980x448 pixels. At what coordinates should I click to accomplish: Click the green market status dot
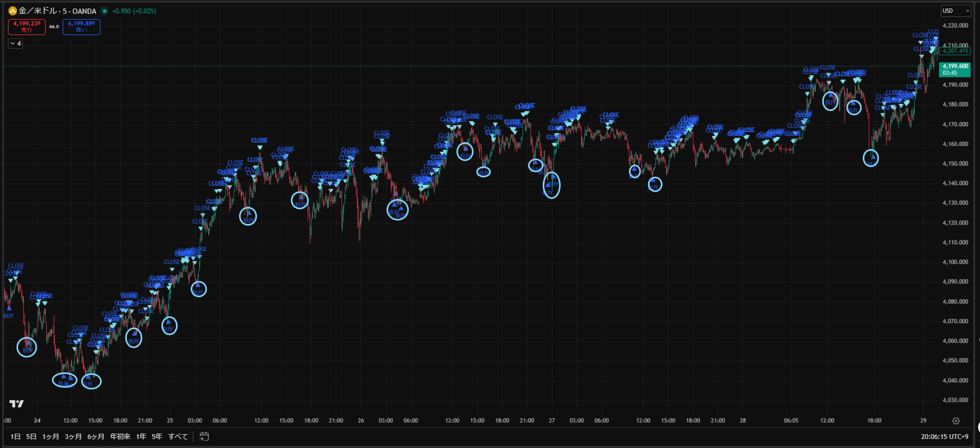pyautogui.click(x=105, y=11)
